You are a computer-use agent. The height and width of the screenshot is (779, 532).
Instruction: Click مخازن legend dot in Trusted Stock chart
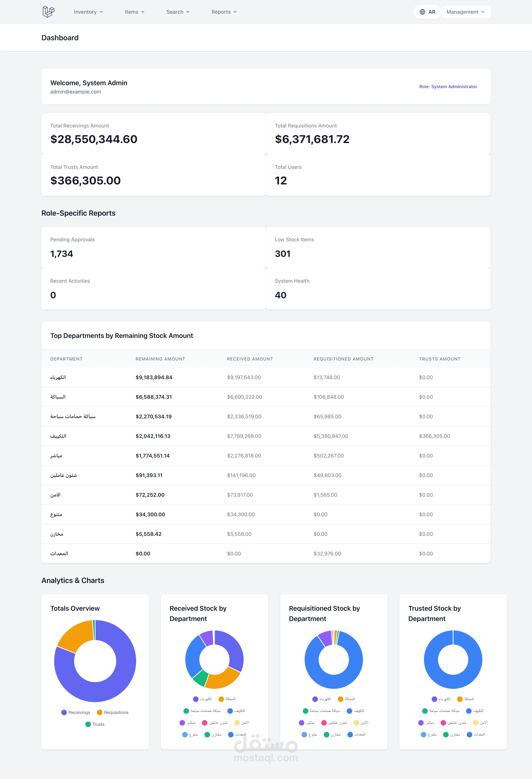tap(446, 734)
